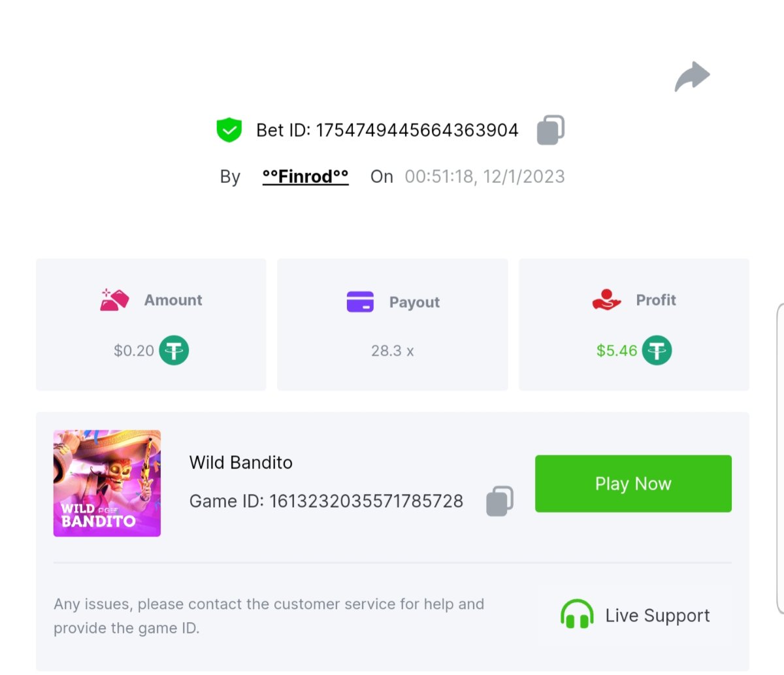
Task: Click the red Profit hand icon
Action: click(606, 300)
